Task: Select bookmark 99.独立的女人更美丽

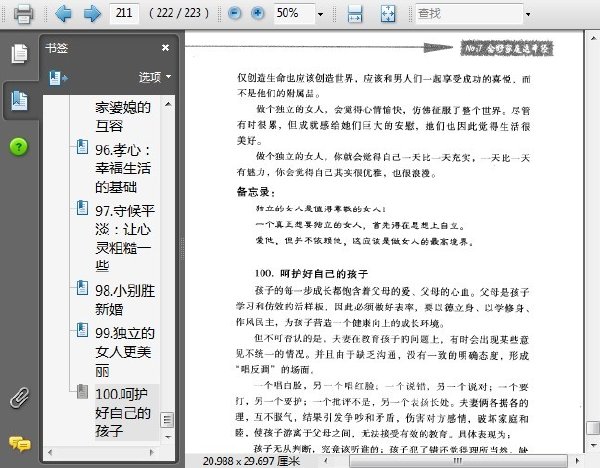Action: click(x=125, y=351)
